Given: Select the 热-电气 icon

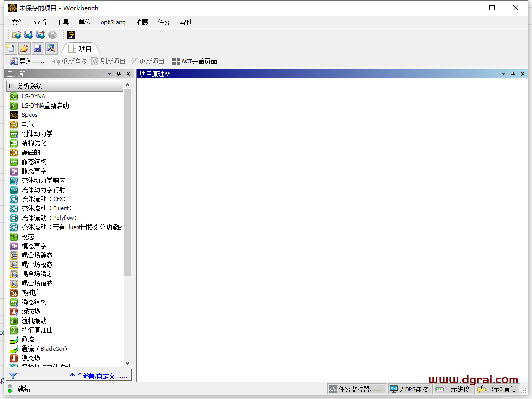Looking at the screenshot, I should coord(14,292).
